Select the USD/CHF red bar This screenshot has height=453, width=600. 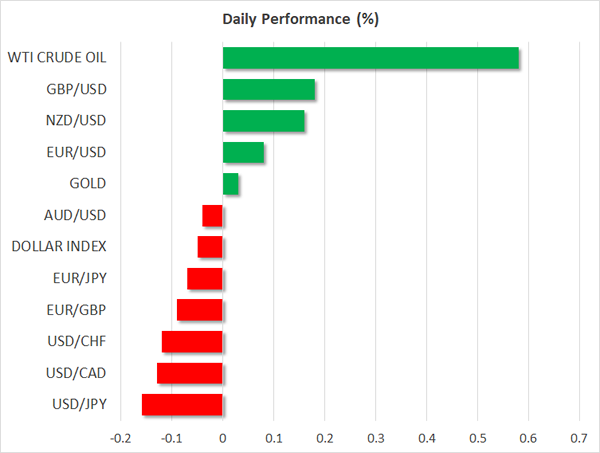192,342
